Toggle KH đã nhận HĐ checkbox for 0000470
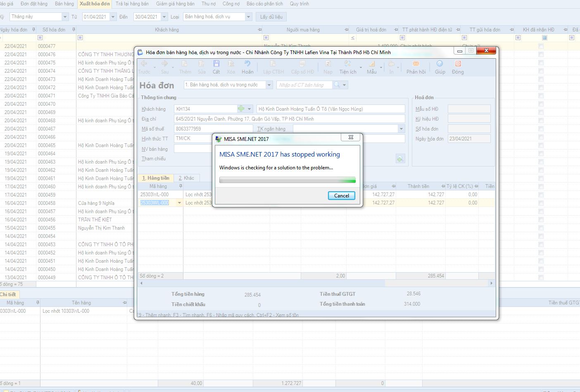This screenshot has width=580, height=392. pyautogui.click(x=541, y=104)
